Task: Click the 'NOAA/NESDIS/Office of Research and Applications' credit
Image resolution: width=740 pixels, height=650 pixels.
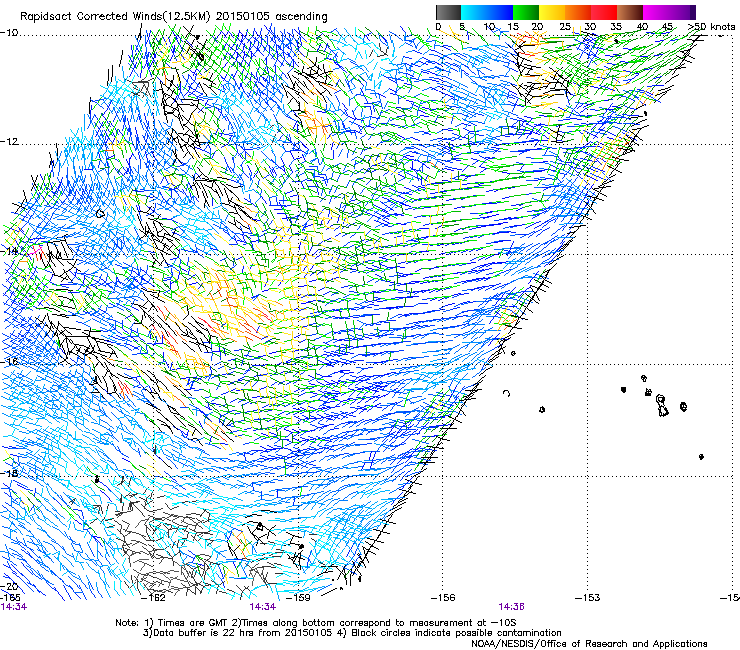Action: click(x=589, y=644)
